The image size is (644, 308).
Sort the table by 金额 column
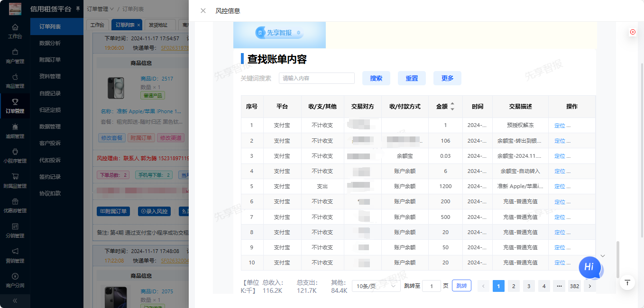click(452, 107)
